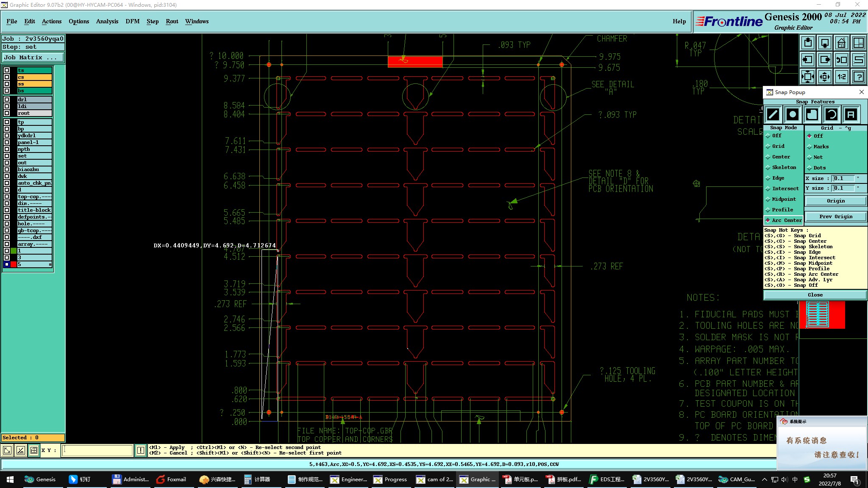Open the Job Matrix selector
This screenshot has width=868, height=488.
tap(33, 58)
